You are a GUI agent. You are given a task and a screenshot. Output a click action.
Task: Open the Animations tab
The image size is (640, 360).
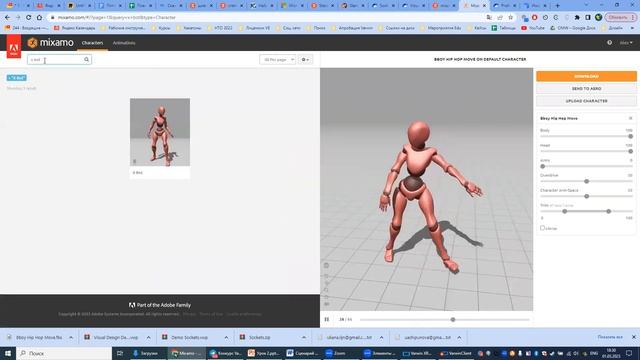[x=124, y=43]
